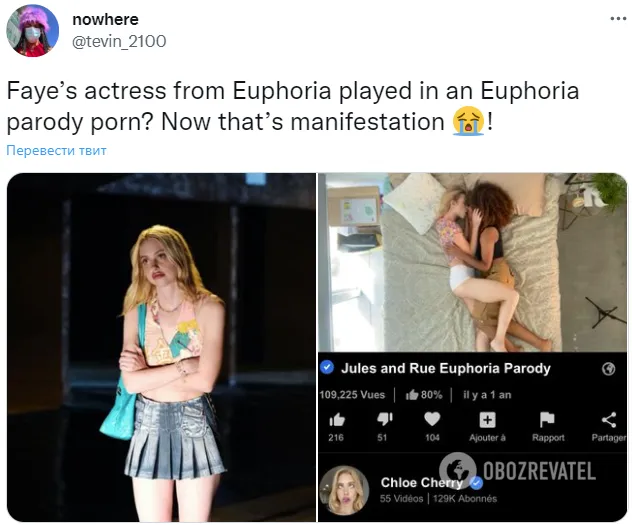The image size is (632, 525).
Task: Click the Перевести твит translate link
Action: point(56,150)
